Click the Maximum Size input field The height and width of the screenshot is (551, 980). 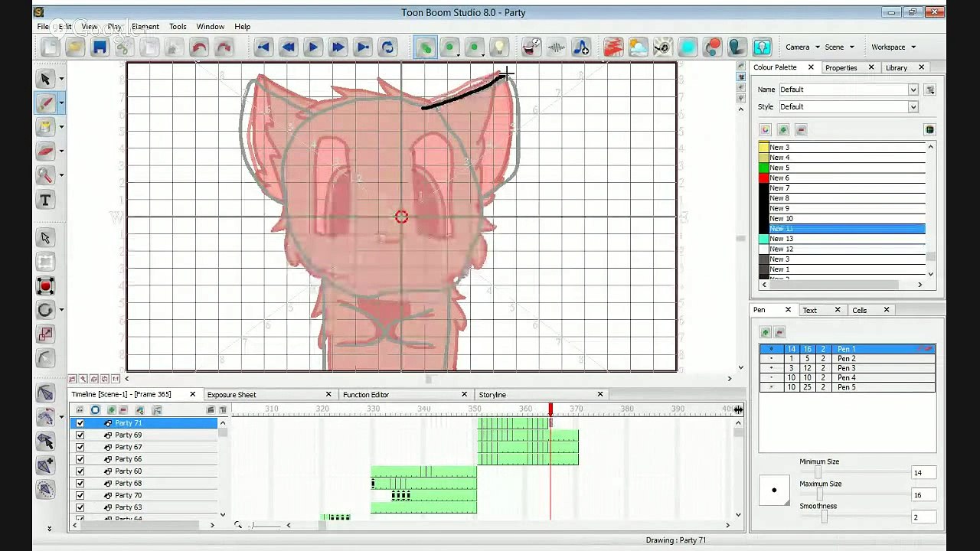pos(923,495)
